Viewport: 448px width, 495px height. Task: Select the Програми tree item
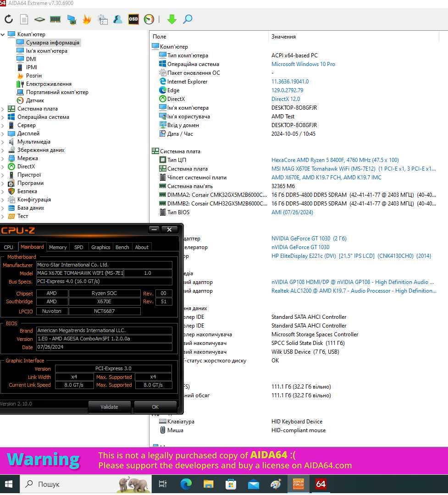pyautogui.click(x=30, y=183)
